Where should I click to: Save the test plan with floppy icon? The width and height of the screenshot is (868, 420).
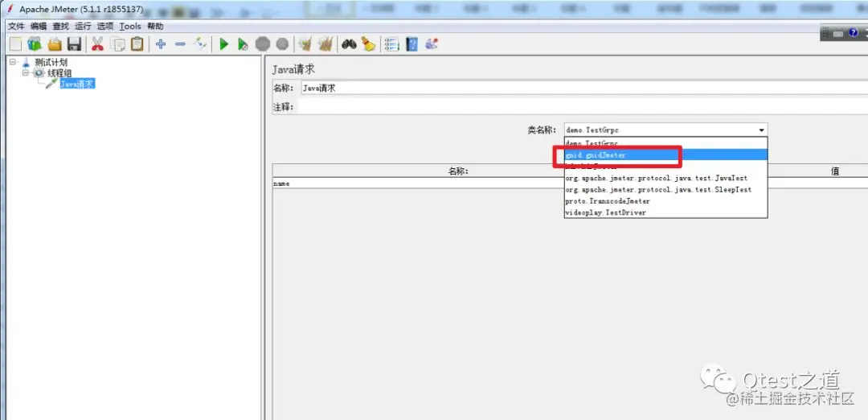pyautogui.click(x=74, y=43)
